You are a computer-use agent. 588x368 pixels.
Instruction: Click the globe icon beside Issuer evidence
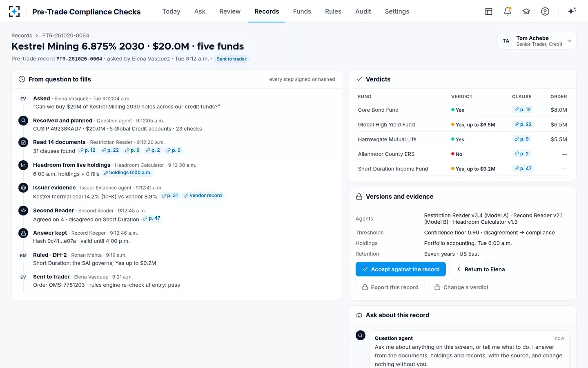23,188
